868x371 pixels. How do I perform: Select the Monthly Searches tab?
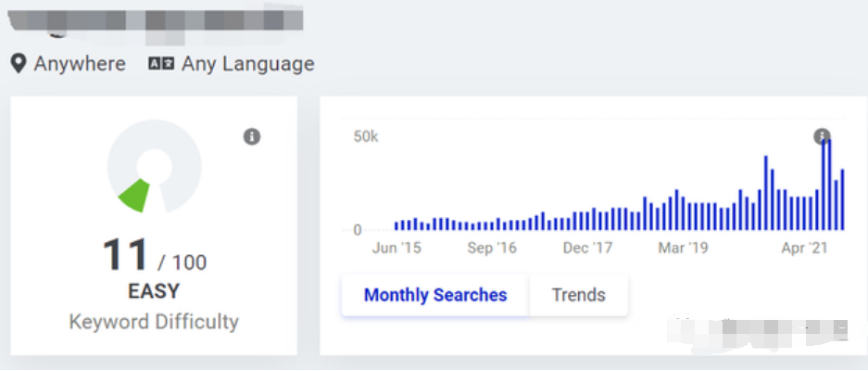pyautogui.click(x=435, y=294)
